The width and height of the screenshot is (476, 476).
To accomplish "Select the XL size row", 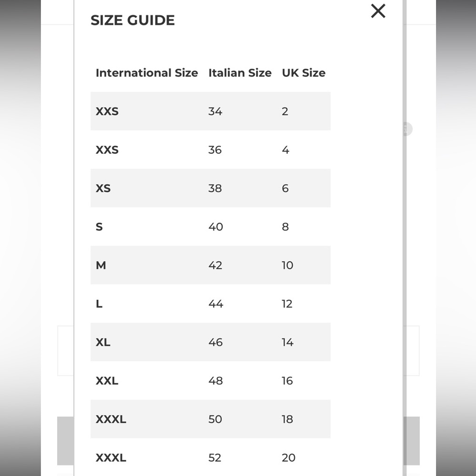I will tap(210, 342).
